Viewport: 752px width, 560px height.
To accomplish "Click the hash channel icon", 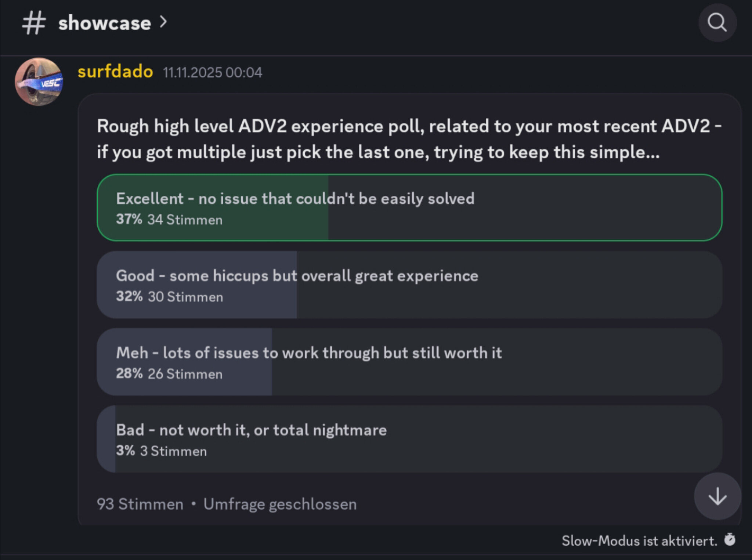I will pyautogui.click(x=34, y=23).
